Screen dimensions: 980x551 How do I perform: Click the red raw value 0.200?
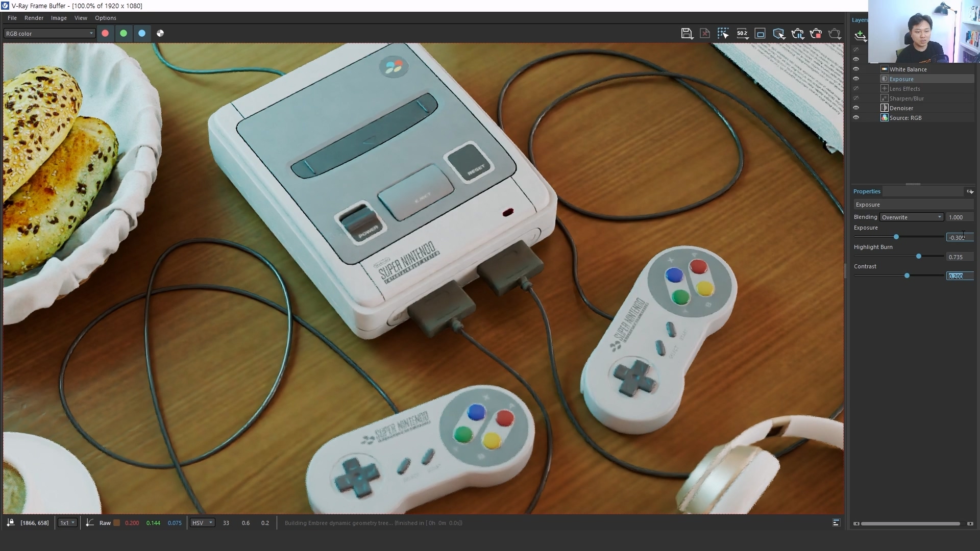click(x=132, y=522)
